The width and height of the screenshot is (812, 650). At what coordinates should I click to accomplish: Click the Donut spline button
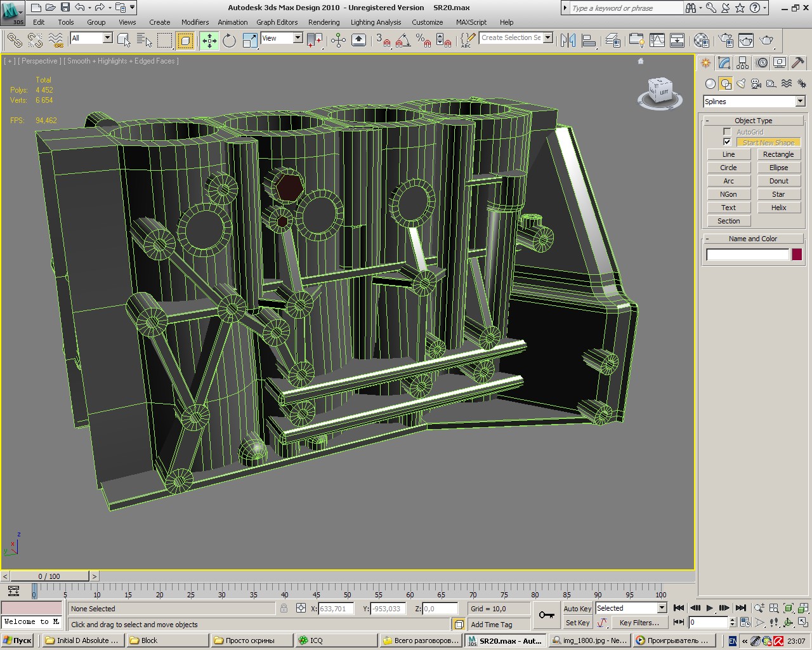click(778, 181)
